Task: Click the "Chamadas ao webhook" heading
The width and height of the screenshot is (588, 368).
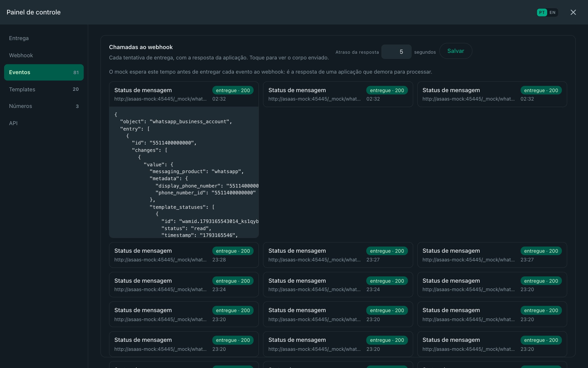Action: tap(141, 47)
